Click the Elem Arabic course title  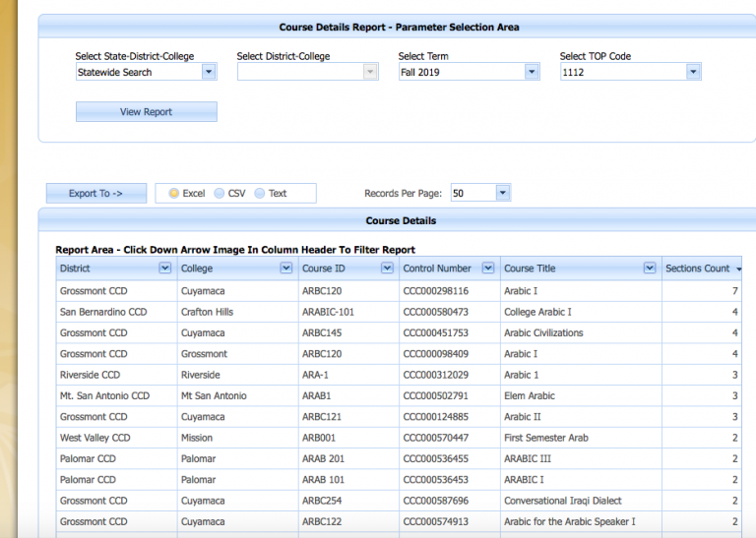point(530,396)
